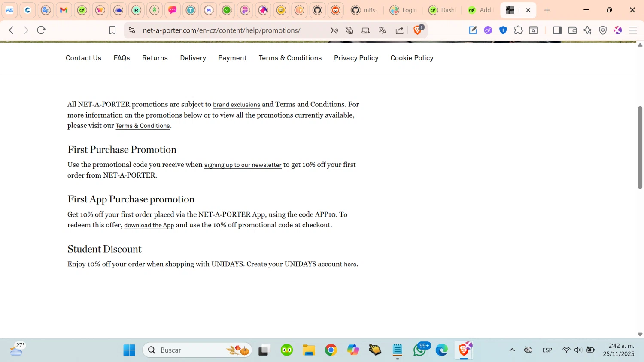The height and width of the screenshot is (362, 644).
Task: Open the Payment help page
Action: click(232, 58)
